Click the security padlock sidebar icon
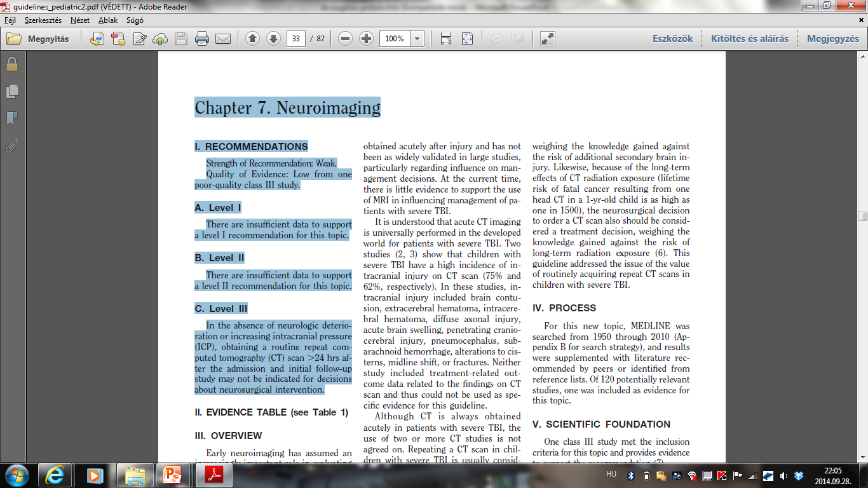Screen dimensions: 868x488 [x=12, y=64]
